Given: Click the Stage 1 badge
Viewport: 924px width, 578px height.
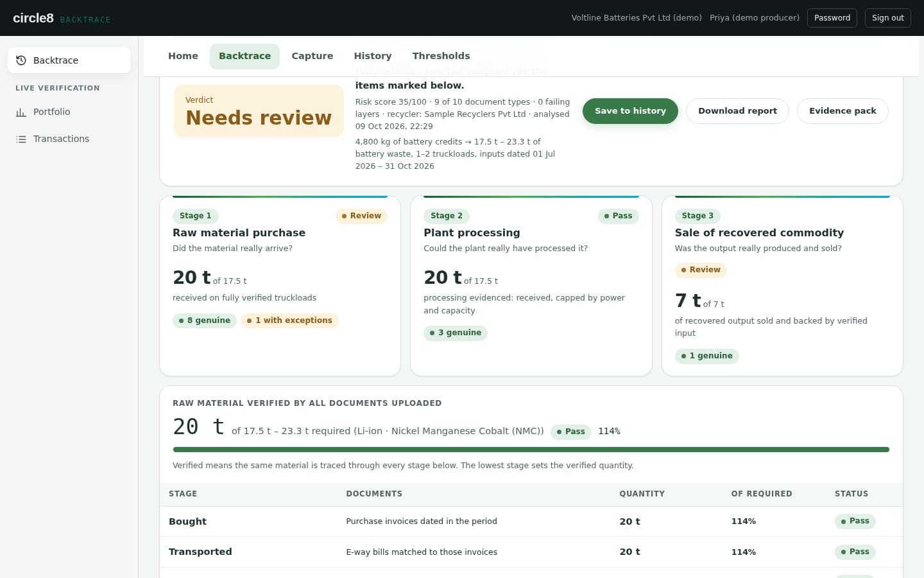Looking at the screenshot, I should 195,216.
